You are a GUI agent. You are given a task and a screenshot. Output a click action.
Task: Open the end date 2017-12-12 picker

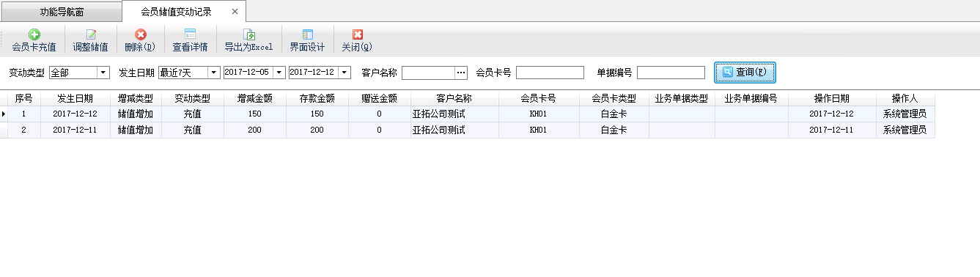click(345, 73)
